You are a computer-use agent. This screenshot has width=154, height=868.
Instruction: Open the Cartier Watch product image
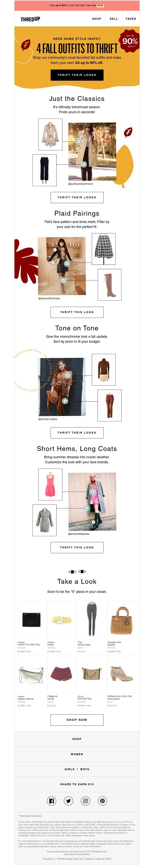point(62,619)
